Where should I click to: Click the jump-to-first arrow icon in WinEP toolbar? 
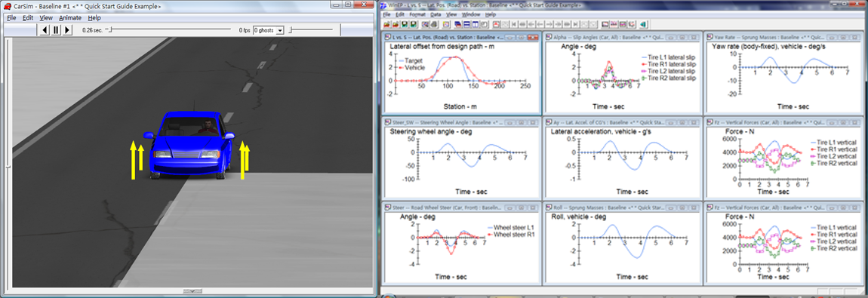point(514,24)
